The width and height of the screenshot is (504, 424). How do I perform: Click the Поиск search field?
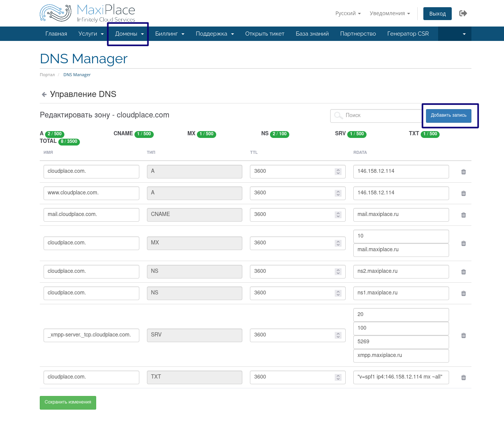378,115
